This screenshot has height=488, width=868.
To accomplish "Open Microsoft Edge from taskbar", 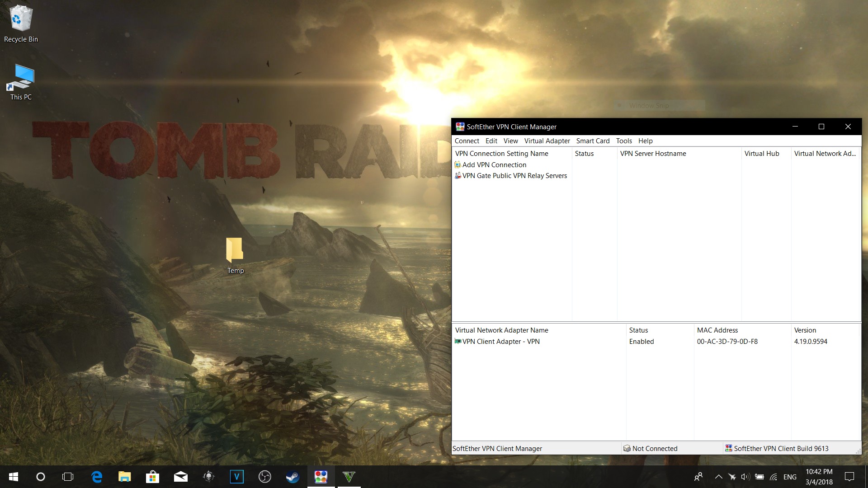I will click(97, 477).
